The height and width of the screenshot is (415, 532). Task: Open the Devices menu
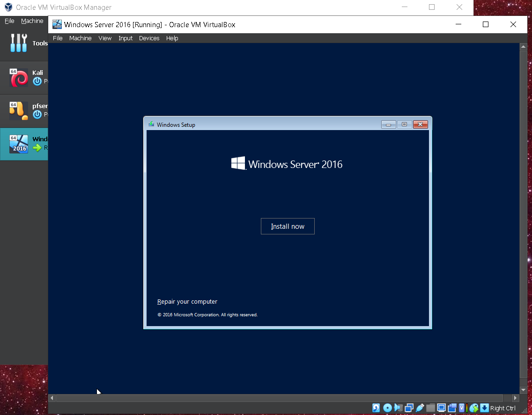tap(149, 38)
